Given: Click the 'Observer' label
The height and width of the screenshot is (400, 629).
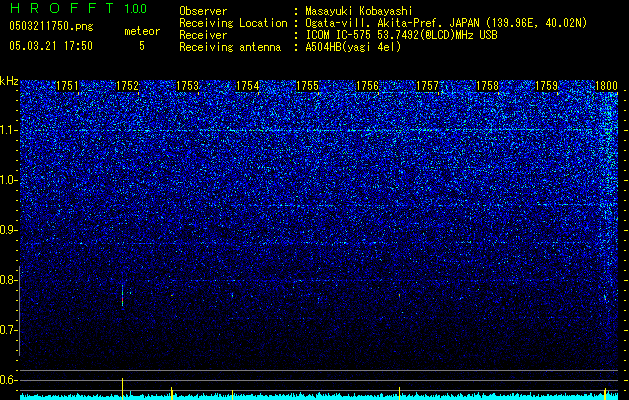Looking at the screenshot, I should click(x=203, y=11).
